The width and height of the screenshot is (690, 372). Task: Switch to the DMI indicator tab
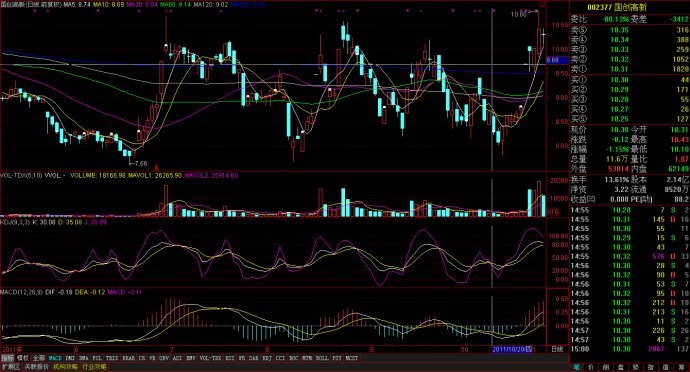click(70, 358)
